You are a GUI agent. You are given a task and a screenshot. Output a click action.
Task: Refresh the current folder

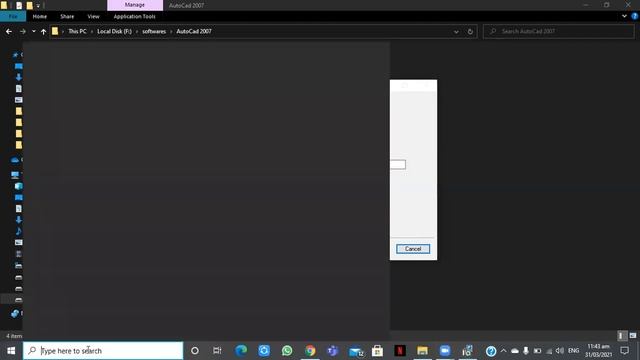(x=470, y=32)
